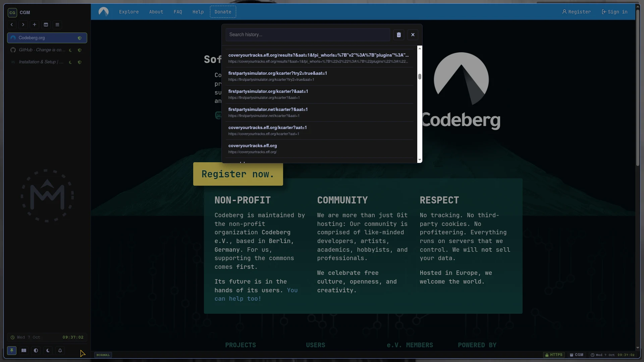Viewport: 644px width, 362px height.
Task: Go back with the sidebar back arrow
Action: pyautogui.click(x=12, y=24)
